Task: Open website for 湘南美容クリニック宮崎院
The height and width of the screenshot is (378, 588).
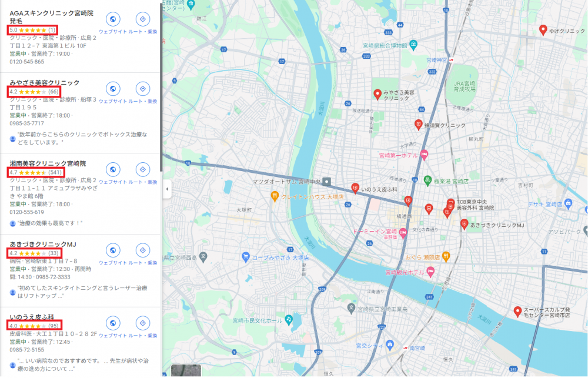Action: (x=113, y=169)
